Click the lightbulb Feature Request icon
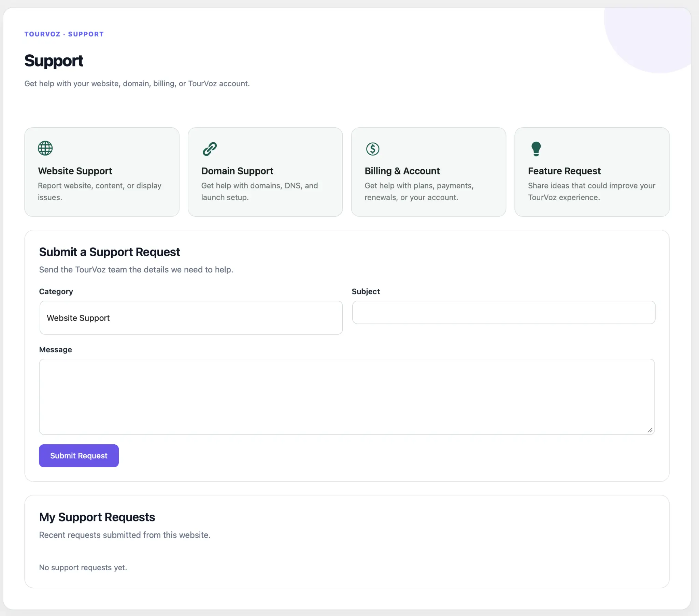The image size is (699, 616). click(x=536, y=149)
